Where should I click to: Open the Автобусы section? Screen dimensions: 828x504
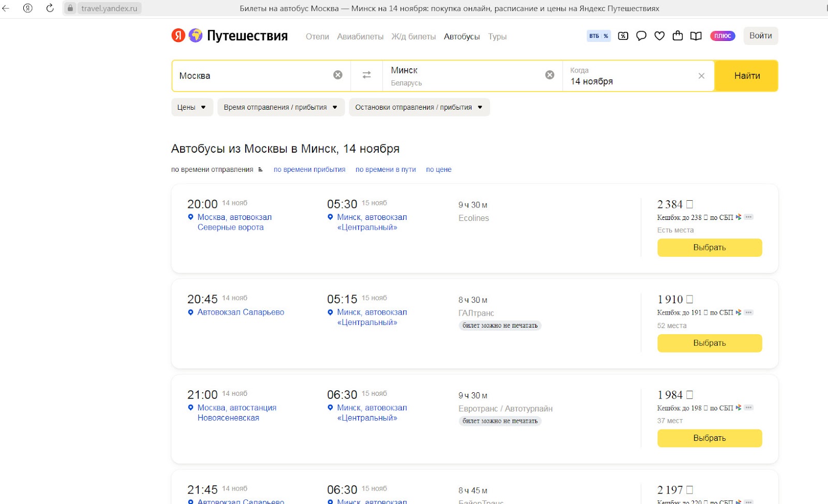pos(462,36)
